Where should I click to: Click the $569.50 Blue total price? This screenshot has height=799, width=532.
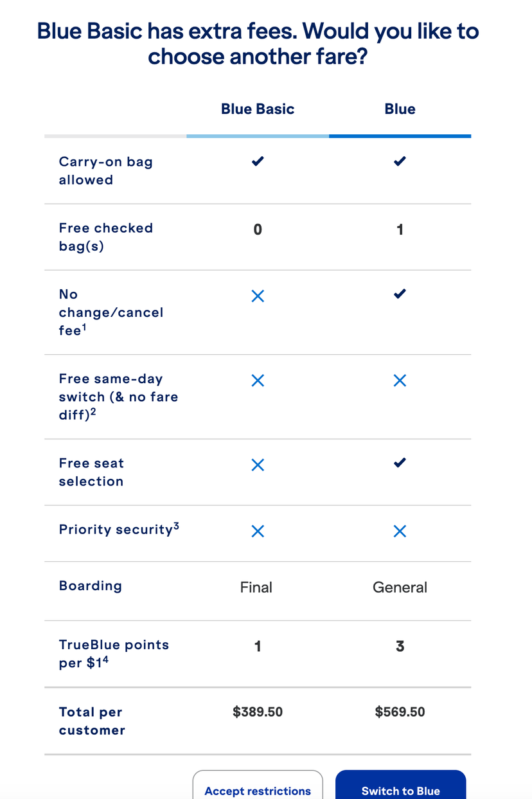tap(400, 712)
